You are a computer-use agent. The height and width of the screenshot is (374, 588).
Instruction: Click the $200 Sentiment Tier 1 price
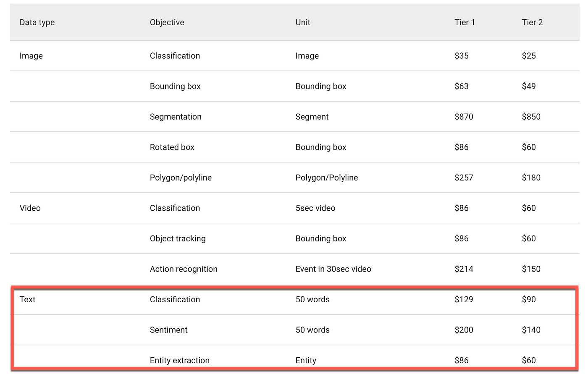point(464,330)
